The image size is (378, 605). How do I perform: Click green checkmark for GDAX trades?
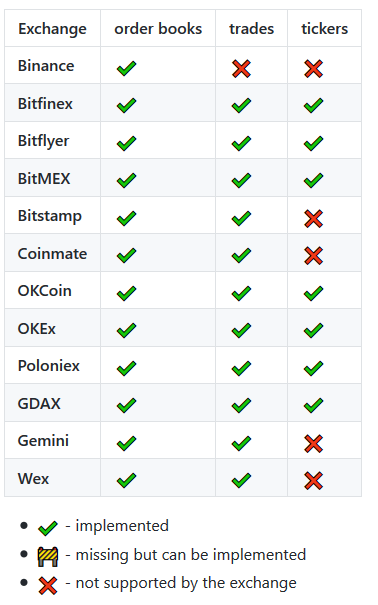pyautogui.click(x=241, y=405)
